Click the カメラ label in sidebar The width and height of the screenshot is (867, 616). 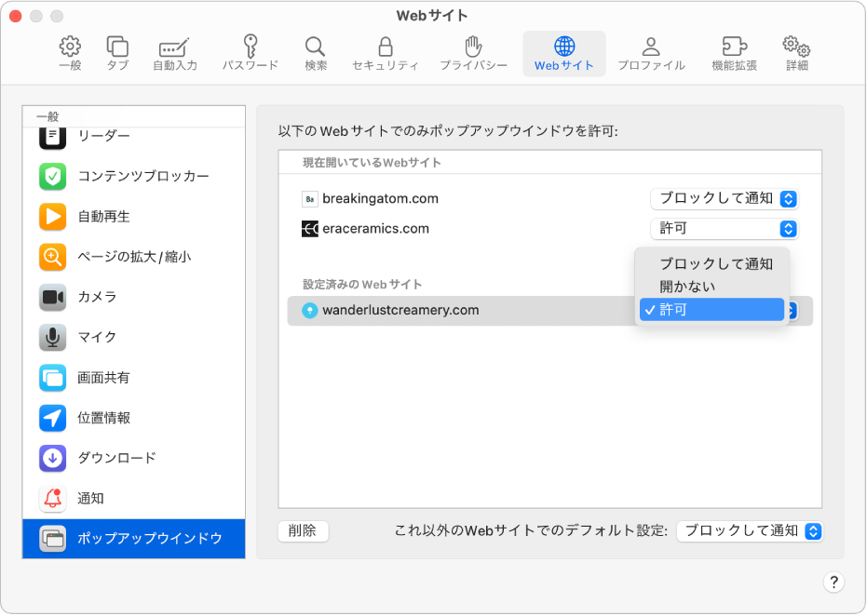tap(97, 297)
